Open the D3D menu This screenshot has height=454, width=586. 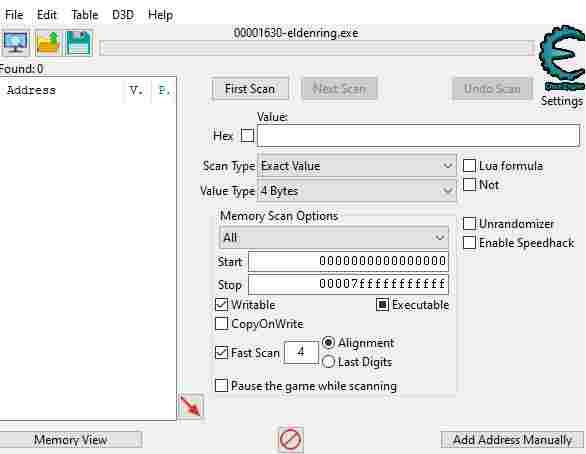(x=123, y=15)
